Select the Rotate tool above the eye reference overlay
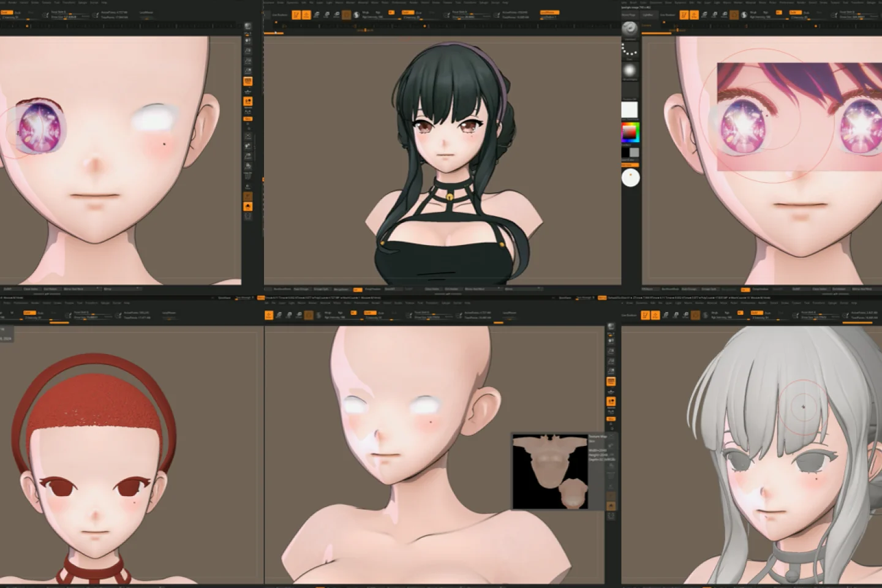Image resolution: width=882 pixels, height=588 pixels. (724, 15)
